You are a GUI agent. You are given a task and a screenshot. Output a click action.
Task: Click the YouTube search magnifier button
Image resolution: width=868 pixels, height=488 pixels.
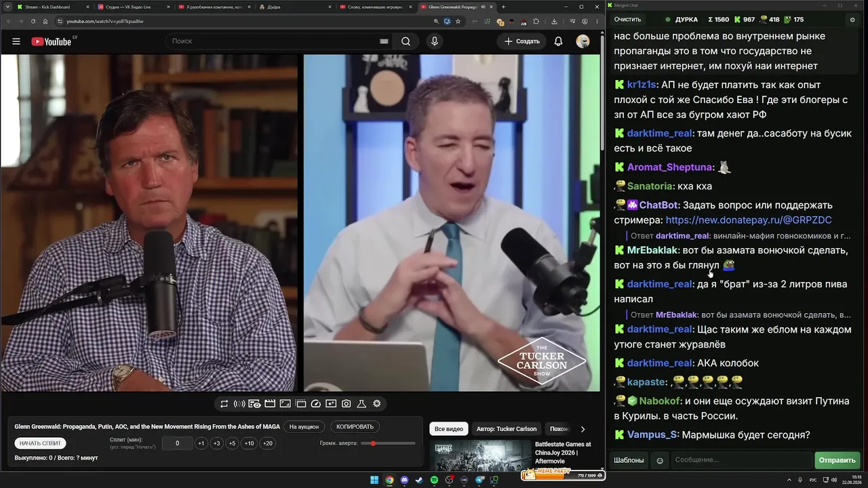pyautogui.click(x=406, y=41)
